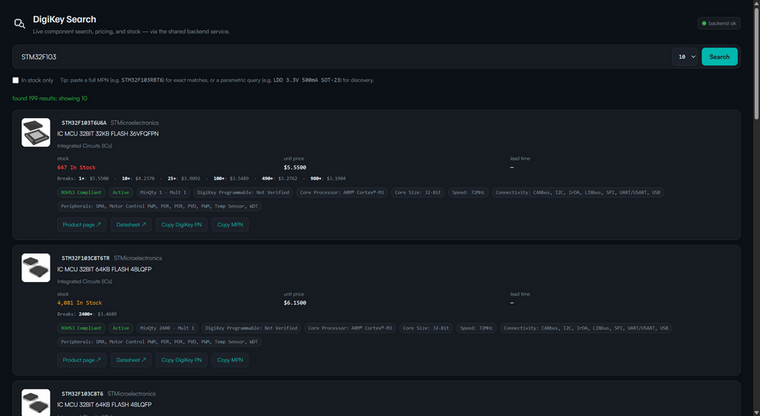Open the STM32F103C8T6 chip thumbnail
This screenshot has width=760, height=416.
pyautogui.click(x=36, y=402)
